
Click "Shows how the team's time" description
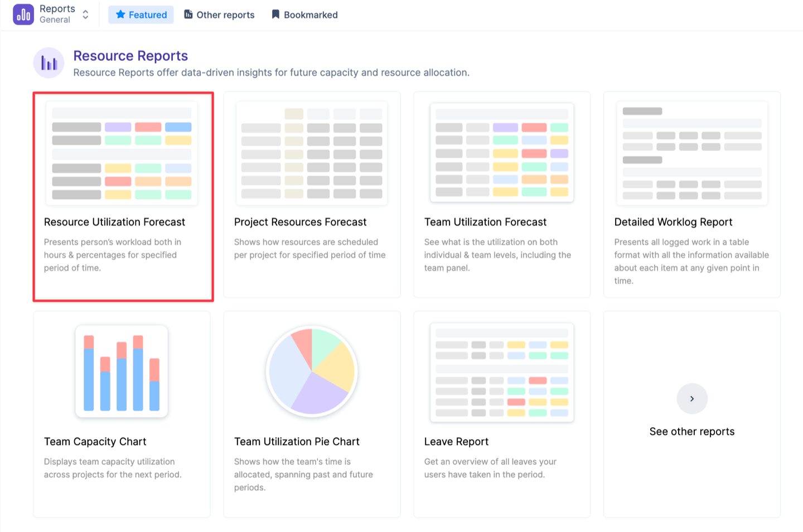[303, 475]
